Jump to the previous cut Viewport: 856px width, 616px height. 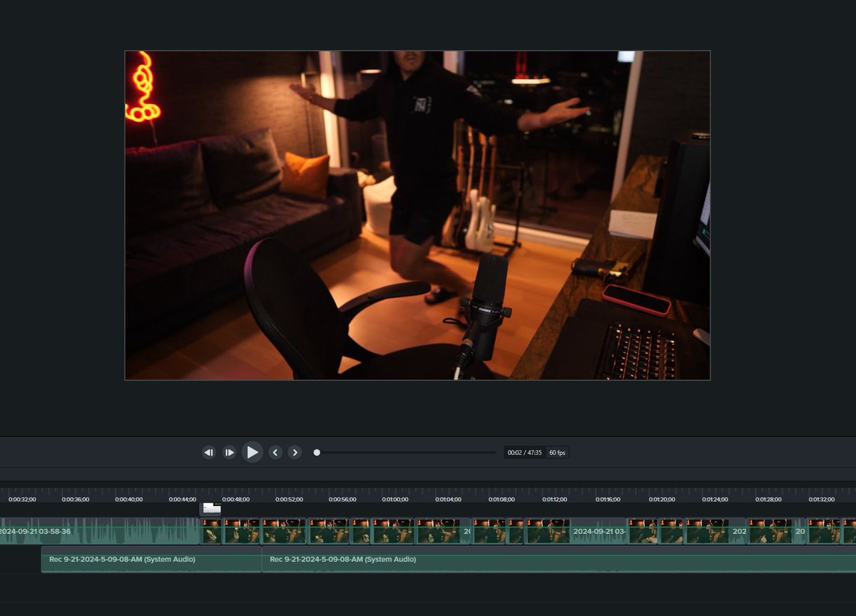click(275, 452)
